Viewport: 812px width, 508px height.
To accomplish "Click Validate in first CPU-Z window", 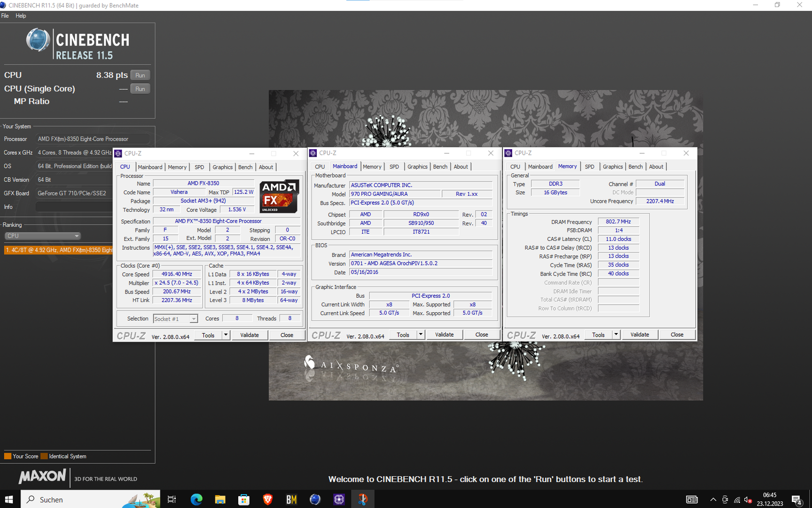I will click(250, 335).
